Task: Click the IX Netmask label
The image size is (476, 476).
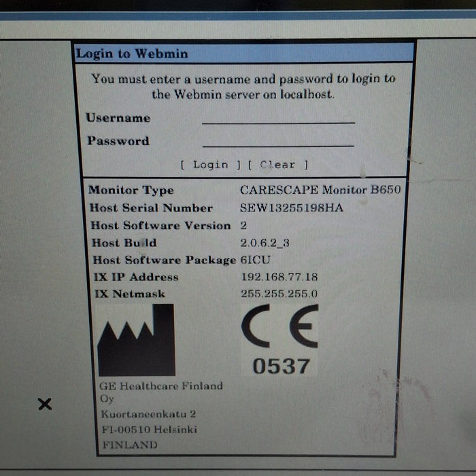Action: pos(130,294)
